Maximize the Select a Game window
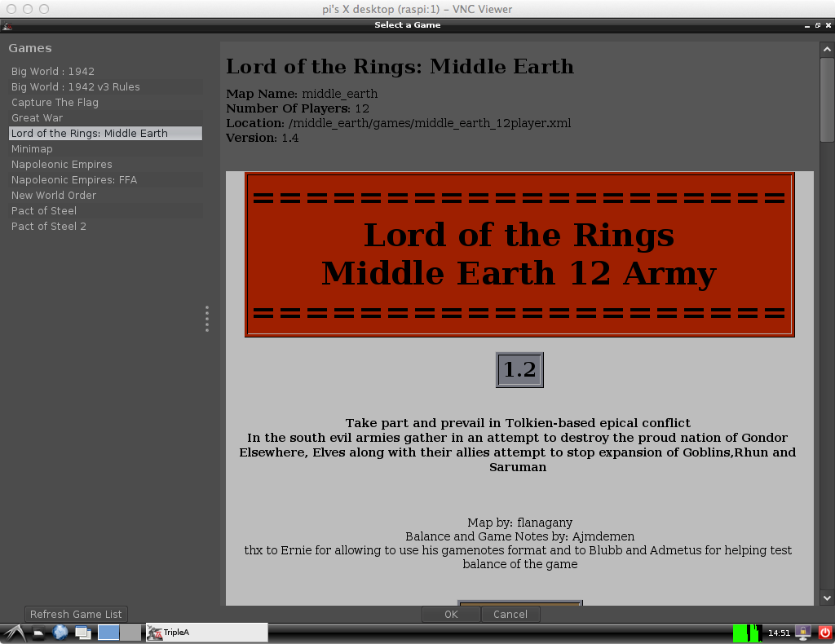 818,25
